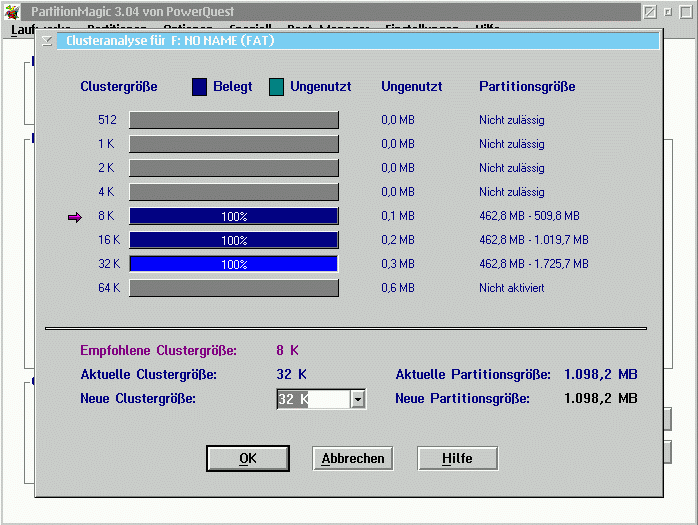Click the '16 K' cluster size label
Viewport: 698px width, 525px height.
click(109, 240)
